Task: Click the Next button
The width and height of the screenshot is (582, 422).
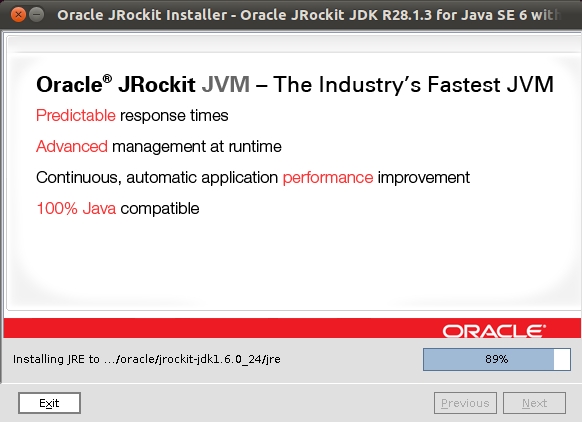Action: point(534,403)
